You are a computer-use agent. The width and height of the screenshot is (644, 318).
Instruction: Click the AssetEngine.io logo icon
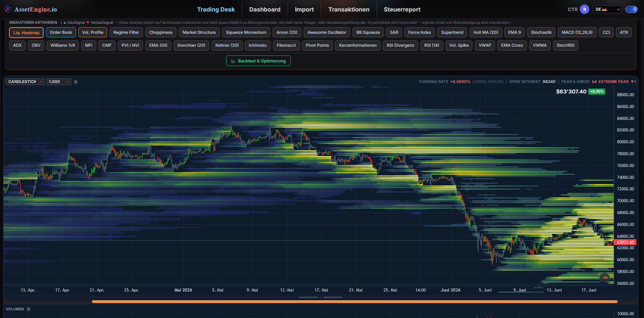(x=8, y=9)
